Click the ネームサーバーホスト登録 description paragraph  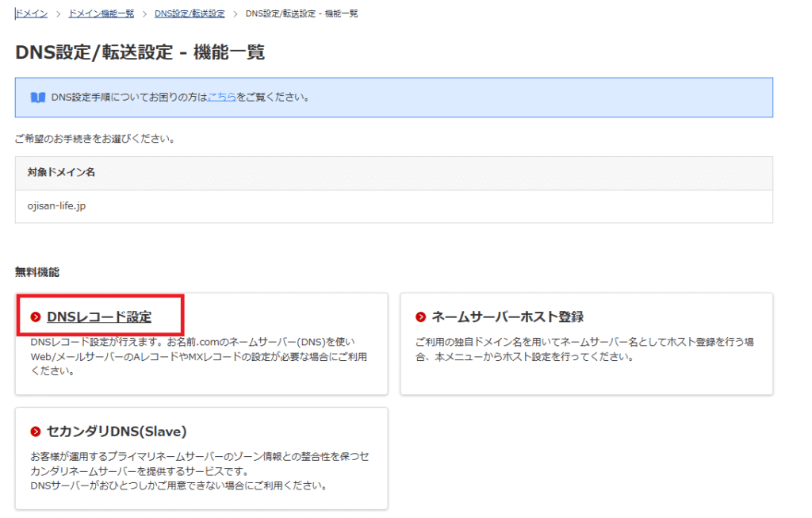click(x=584, y=349)
